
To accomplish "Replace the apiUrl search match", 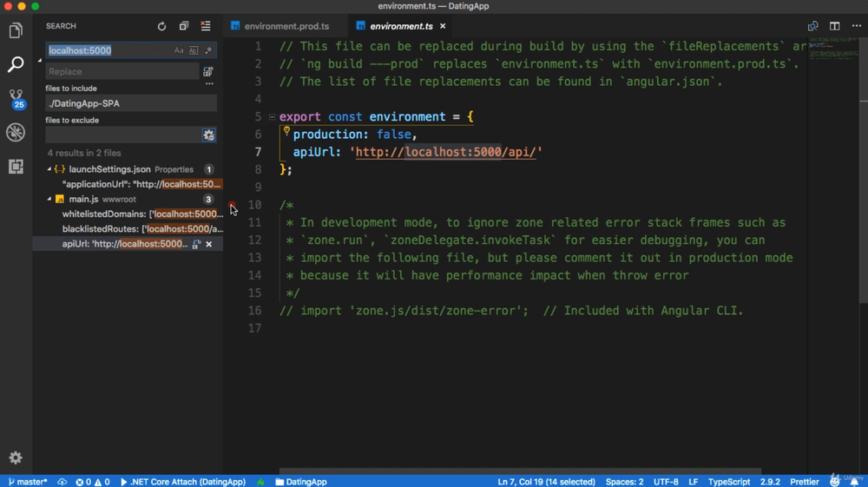I will (x=196, y=244).
